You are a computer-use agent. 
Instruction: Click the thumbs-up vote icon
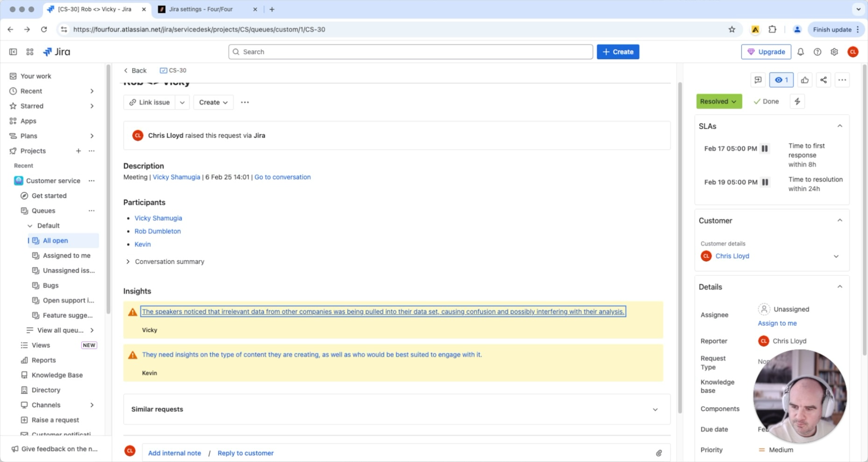pyautogui.click(x=804, y=80)
